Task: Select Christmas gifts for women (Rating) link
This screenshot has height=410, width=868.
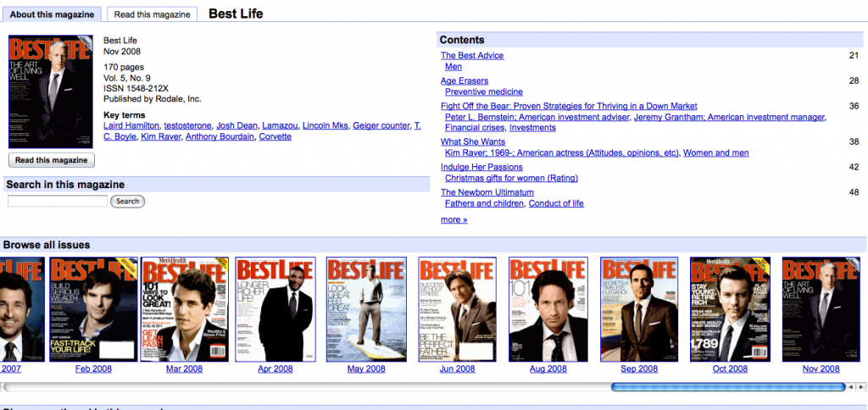Action: click(511, 178)
